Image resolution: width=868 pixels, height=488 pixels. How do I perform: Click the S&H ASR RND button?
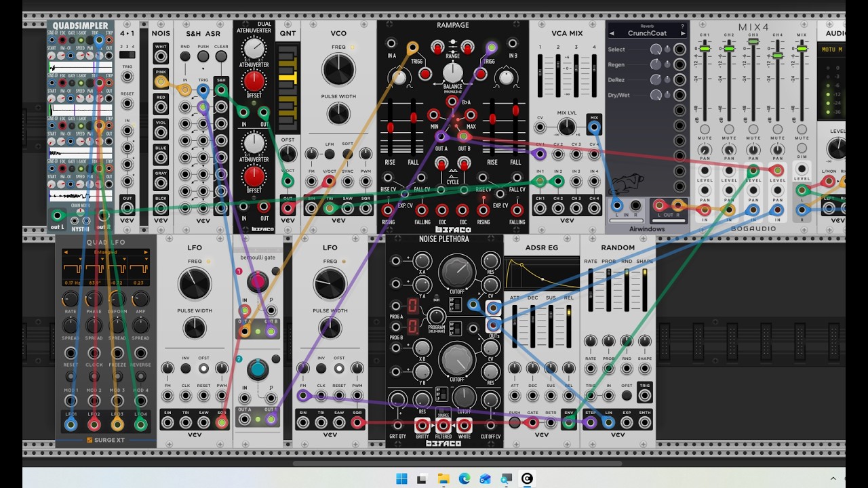click(x=185, y=57)
